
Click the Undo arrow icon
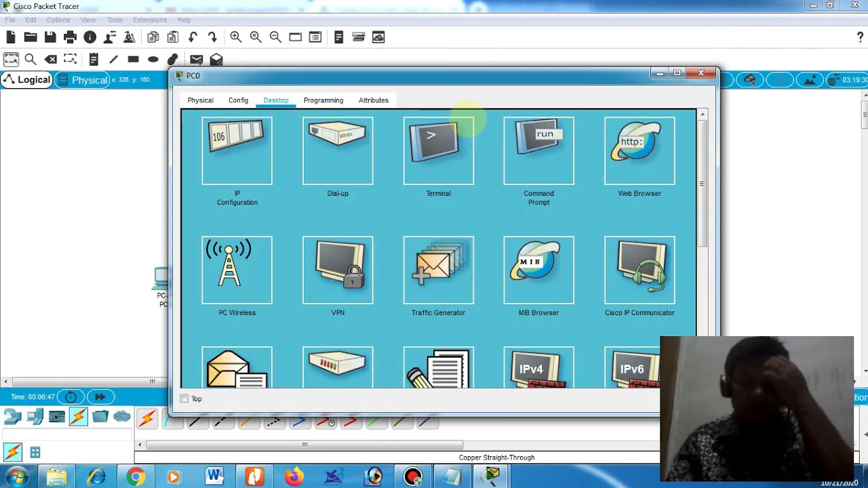[193, 37]
